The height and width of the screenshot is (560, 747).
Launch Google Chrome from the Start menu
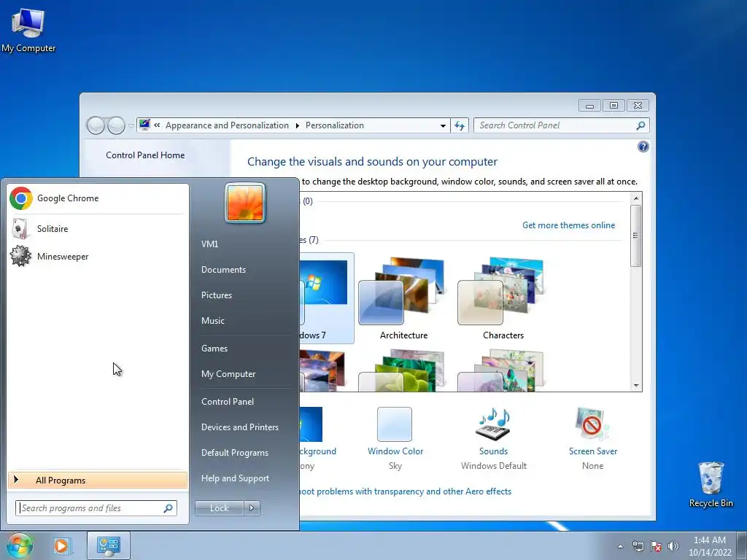[98, 198]
